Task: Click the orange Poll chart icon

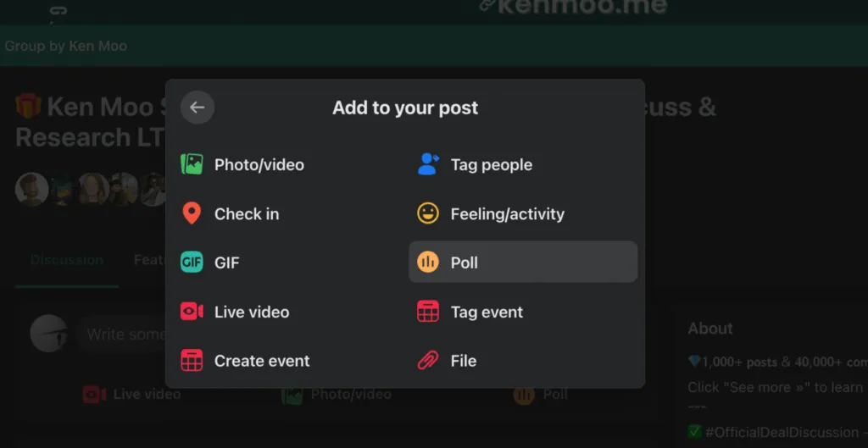Action: 428,263
